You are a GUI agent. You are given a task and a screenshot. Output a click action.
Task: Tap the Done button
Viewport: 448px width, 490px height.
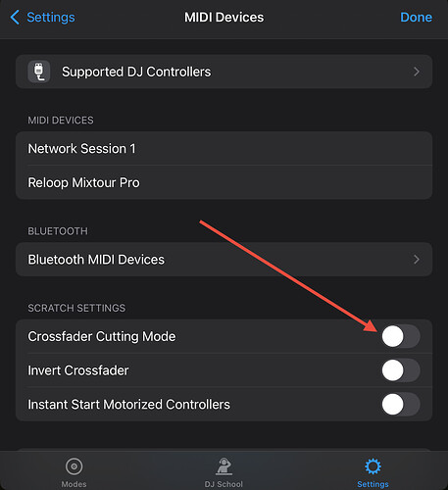click(x=416, y=18)
